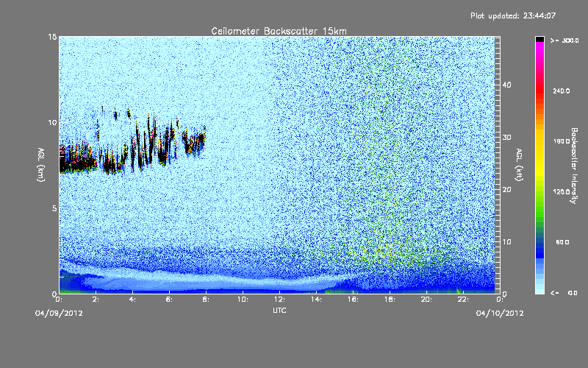Pick the red band of the colorbar
Screen dimensions: 588x368
click(539, 91)
